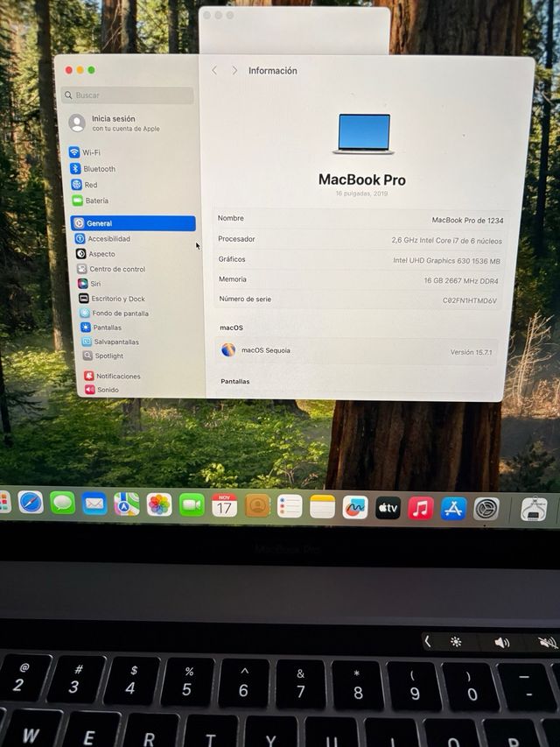Open Maps from the Dock
Screen dimensions: 560x747
tap(127, 504)
